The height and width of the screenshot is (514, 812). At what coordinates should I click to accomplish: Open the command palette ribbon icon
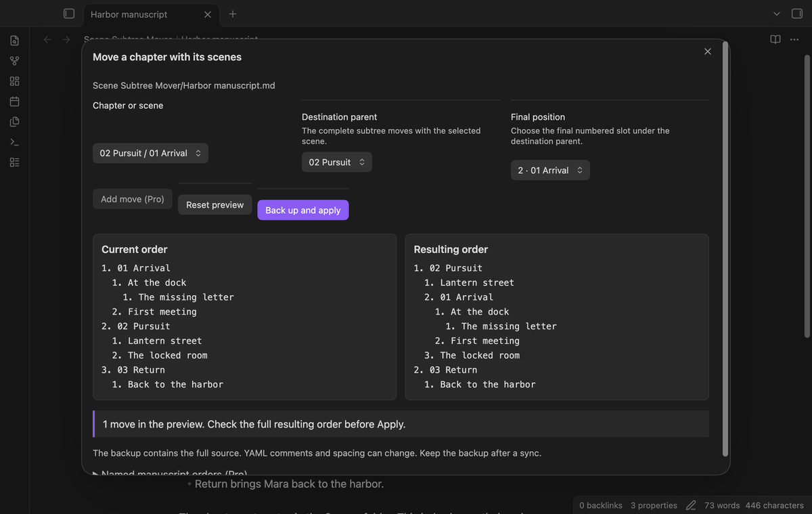click(x=14, y=142)
